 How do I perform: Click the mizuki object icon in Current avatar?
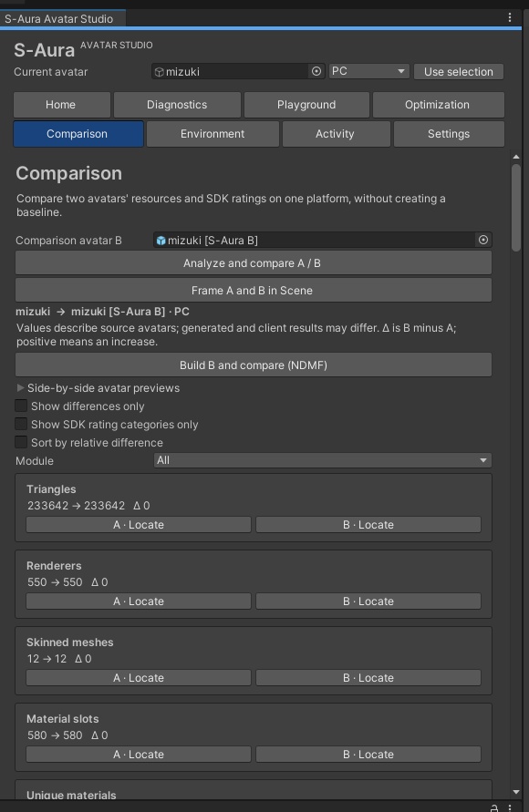tap(160, 72)
